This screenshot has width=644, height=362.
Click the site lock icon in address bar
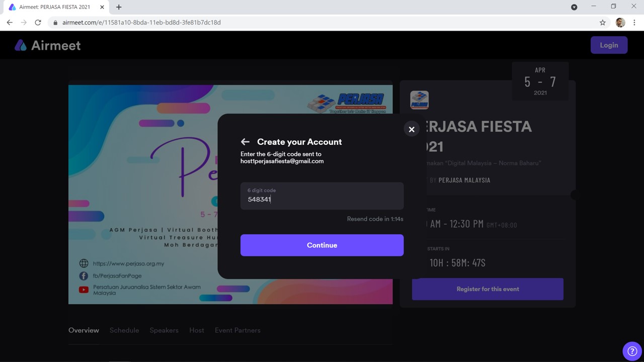tap(55, 23)
